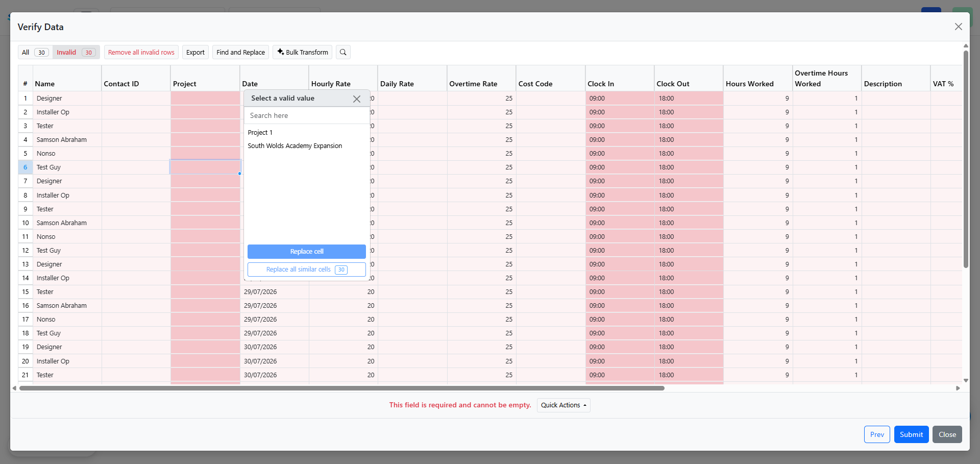This screenshot has width=980, height=464.
Task: Submit the verified data
Action: coord(911,434)
